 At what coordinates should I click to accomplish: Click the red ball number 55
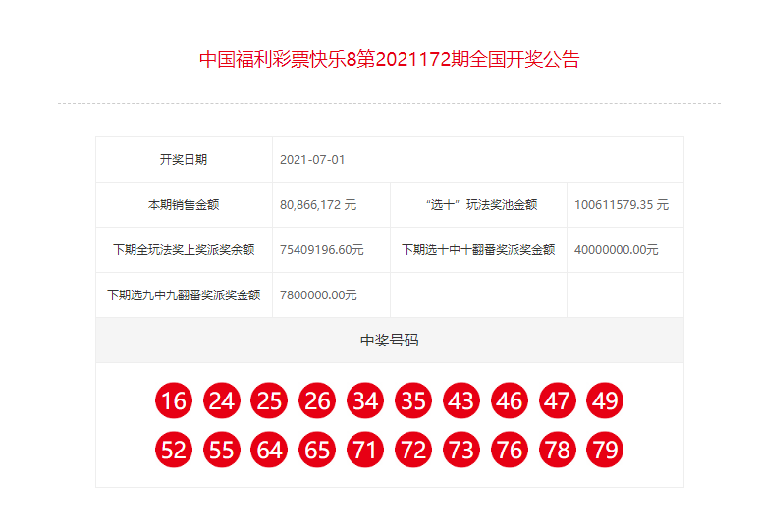click(x=221, y=450)
